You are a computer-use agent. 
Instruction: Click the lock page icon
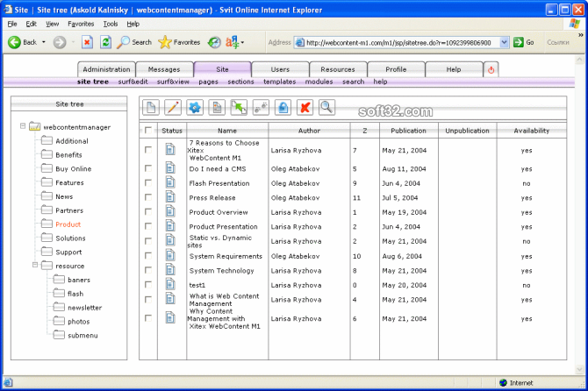point(283,108)
